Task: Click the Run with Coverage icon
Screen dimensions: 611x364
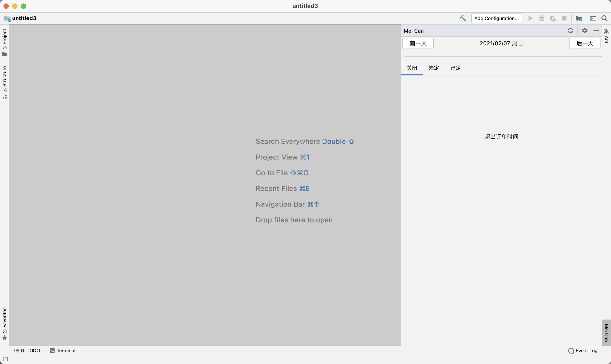Action: click(553, 18)
